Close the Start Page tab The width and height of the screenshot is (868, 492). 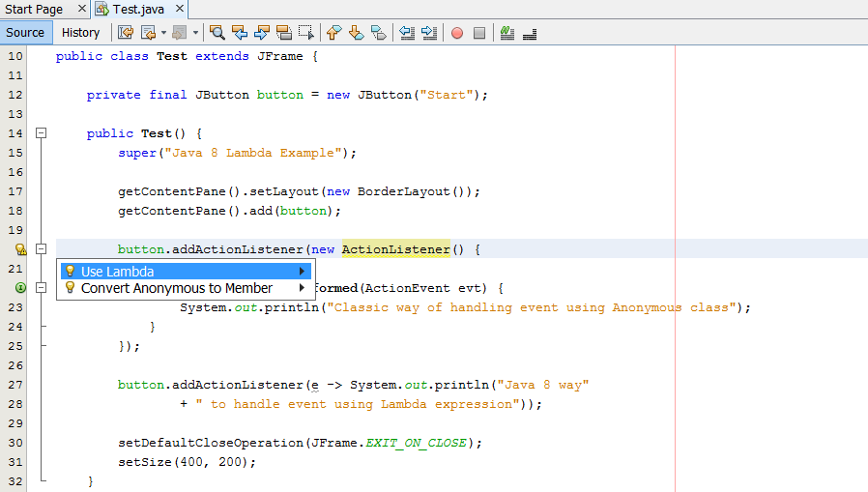click(82, 9)
